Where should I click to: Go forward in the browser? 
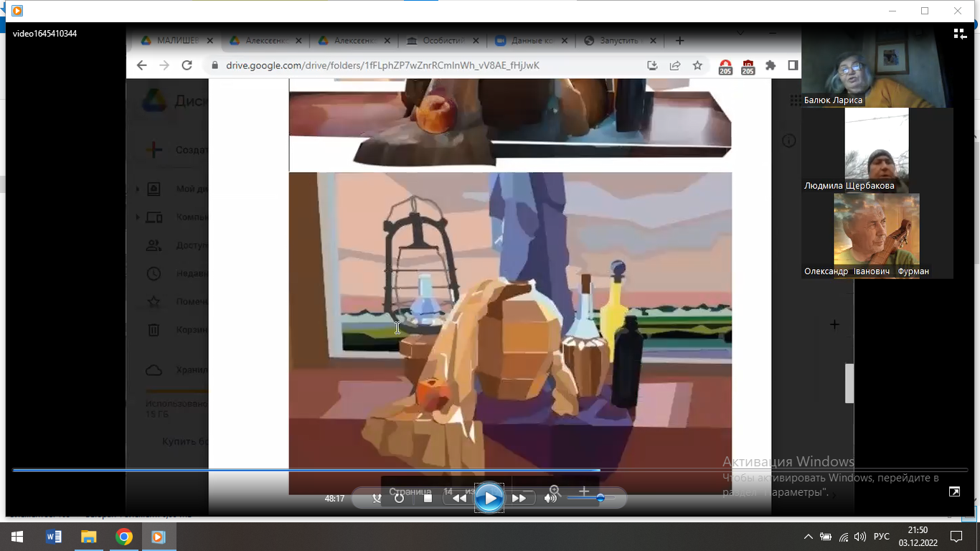click(x=164, y=65)
